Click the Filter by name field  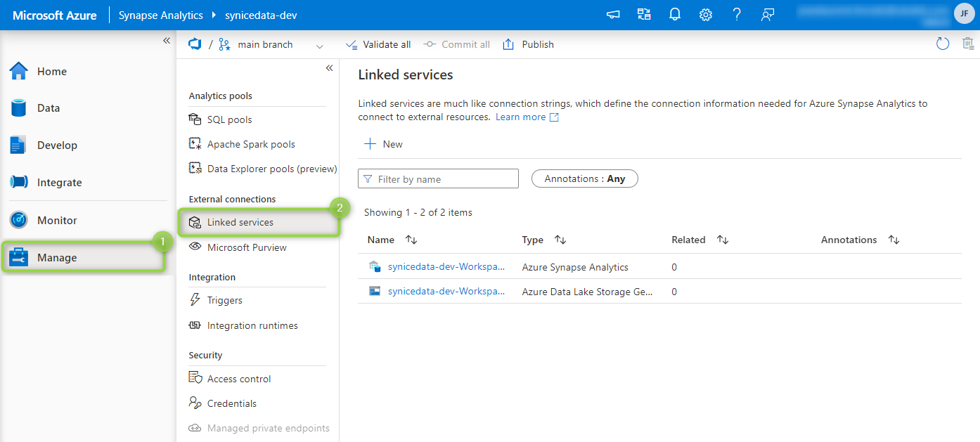438,178
